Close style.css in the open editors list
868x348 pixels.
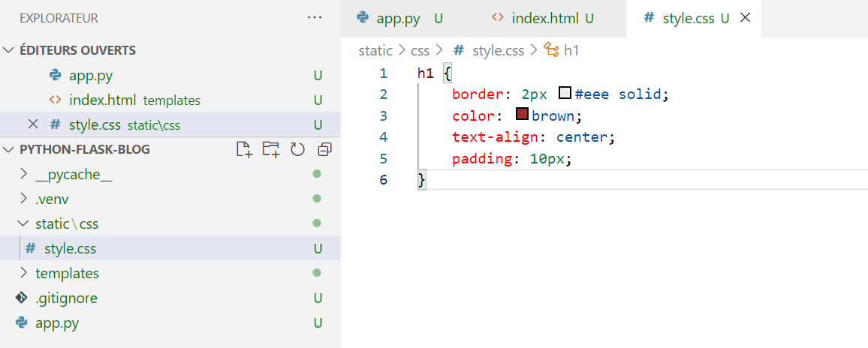pyautogui.click(x=33, y=124)
